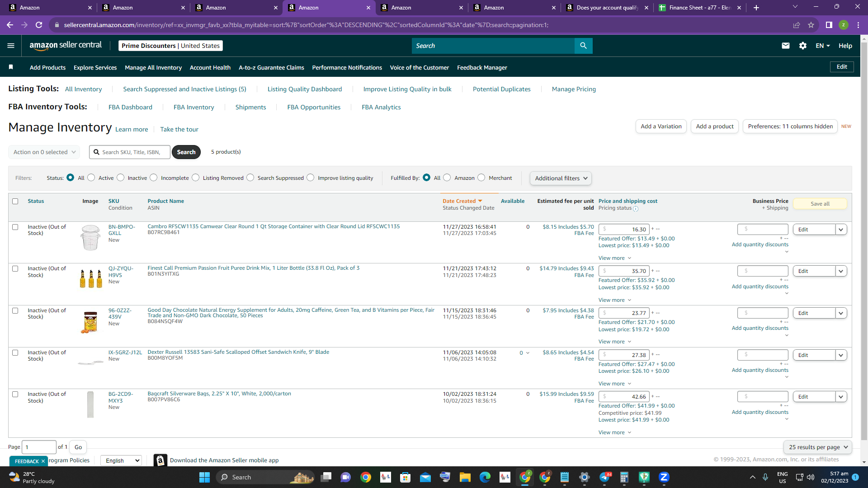Open the Chrome three-dot menu

(x=858, y=25)
